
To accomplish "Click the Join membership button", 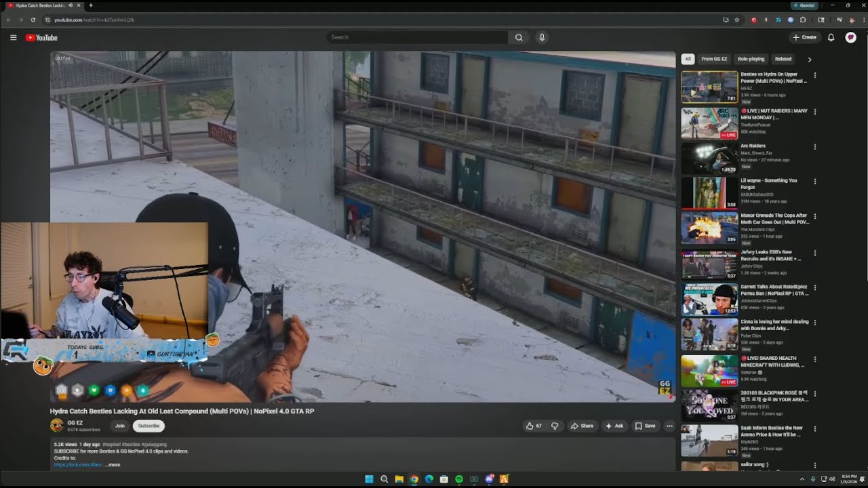I will click(120, 426).
